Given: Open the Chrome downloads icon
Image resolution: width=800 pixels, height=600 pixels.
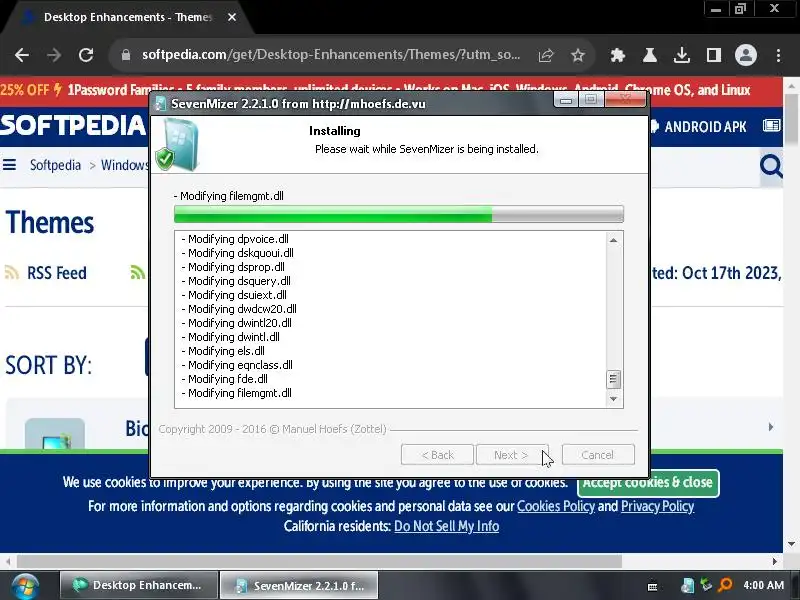Looking at the screenshot, I should coord(682,55).
